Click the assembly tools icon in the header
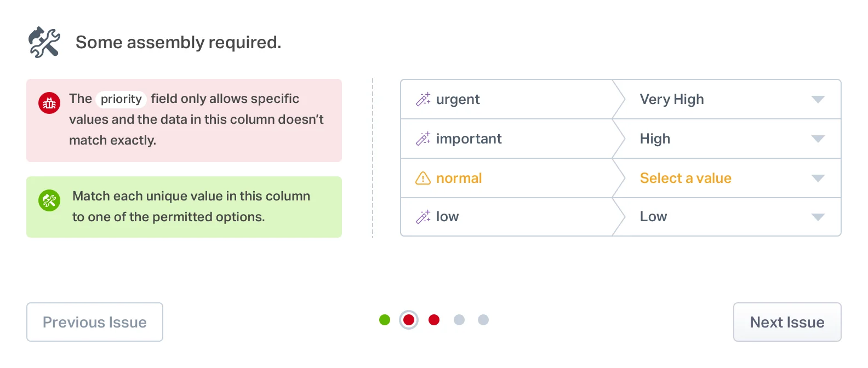868x368 pixels. tap(44, 41)
